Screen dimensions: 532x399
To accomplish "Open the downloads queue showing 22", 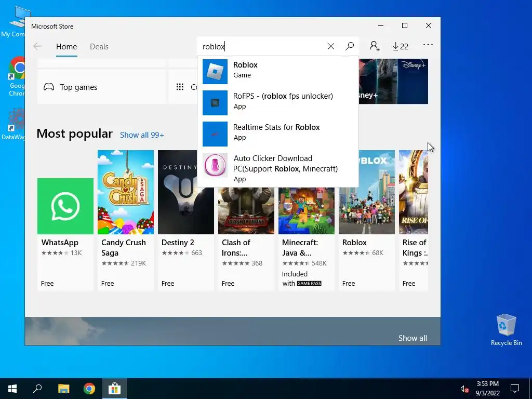I will (x=401, y=46).
